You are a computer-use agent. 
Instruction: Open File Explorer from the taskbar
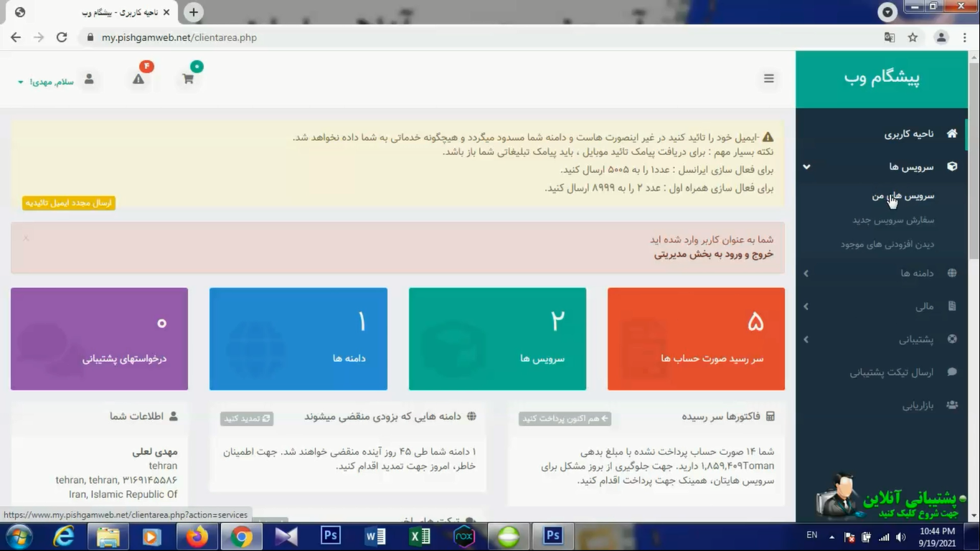pyautogui.click(x=108, y=537)
